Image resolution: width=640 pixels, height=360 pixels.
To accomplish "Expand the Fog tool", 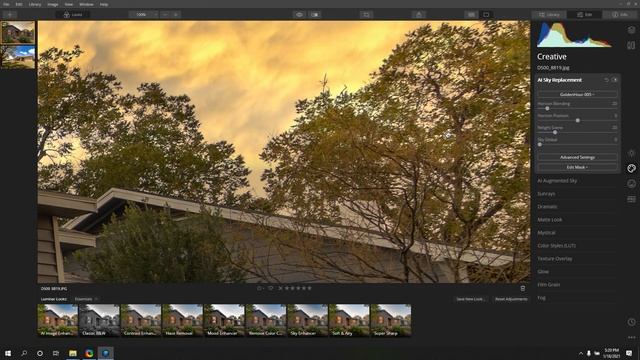I will pos(542,298).
